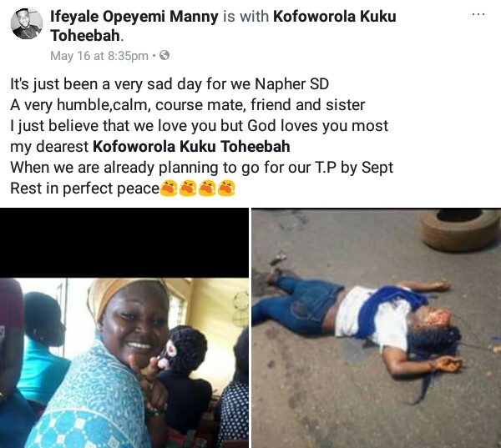Click the "T.P by Sept" text line

[201, 168]
